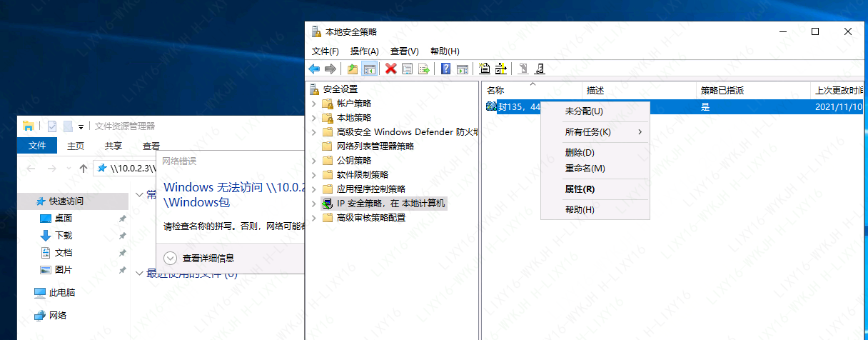
Task: Sort by the 策略已指派 column header
Action: (x=753, y=91)
